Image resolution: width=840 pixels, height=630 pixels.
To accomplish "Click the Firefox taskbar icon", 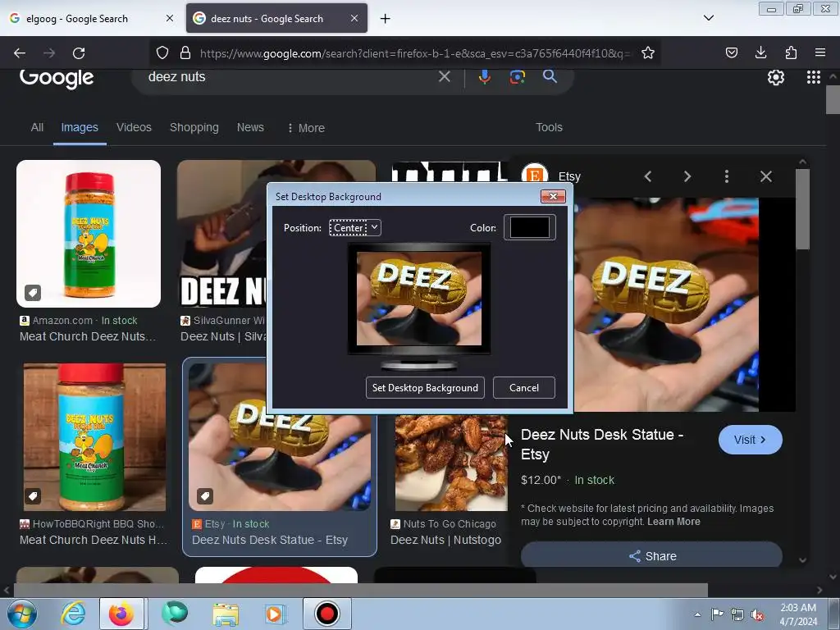I will pyautogui.click(x=121, y=614).
